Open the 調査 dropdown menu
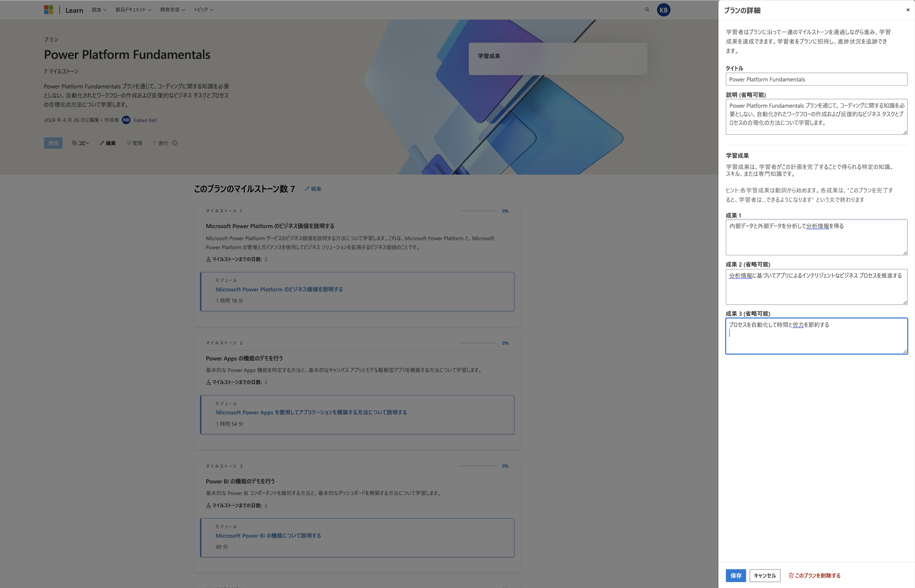The image size is (915, 588). [99, 9]
